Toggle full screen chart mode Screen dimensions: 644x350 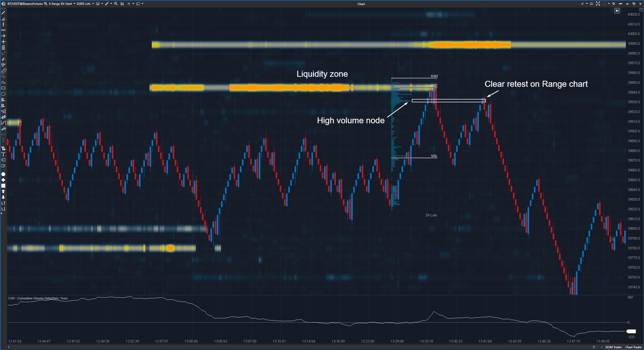(598, 4)
